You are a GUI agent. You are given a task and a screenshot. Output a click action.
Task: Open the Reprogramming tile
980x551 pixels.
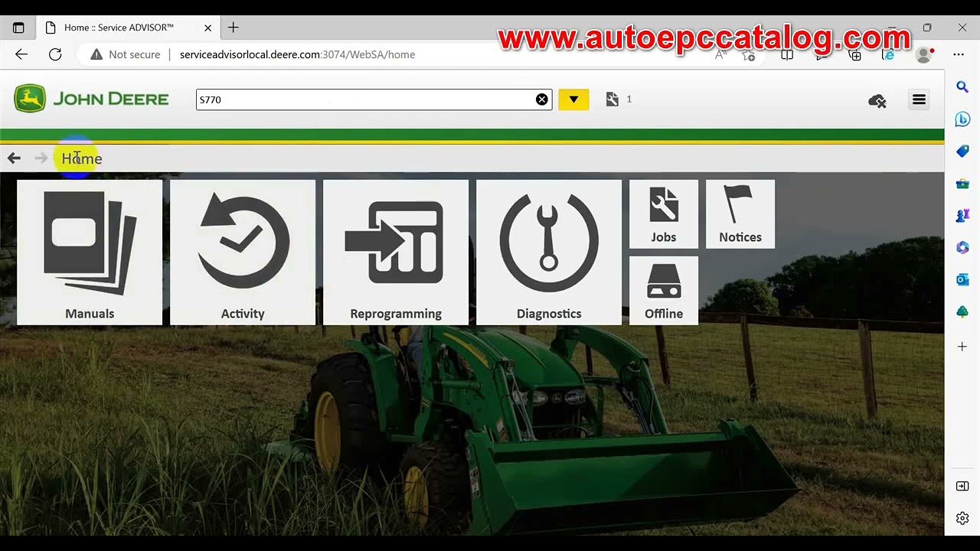tap(396, 253)
